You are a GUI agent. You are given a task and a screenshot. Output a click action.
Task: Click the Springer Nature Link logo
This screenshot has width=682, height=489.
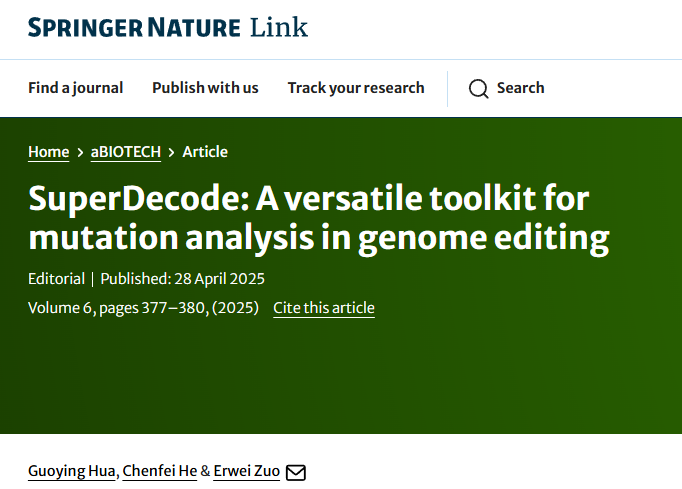point(167,27)
